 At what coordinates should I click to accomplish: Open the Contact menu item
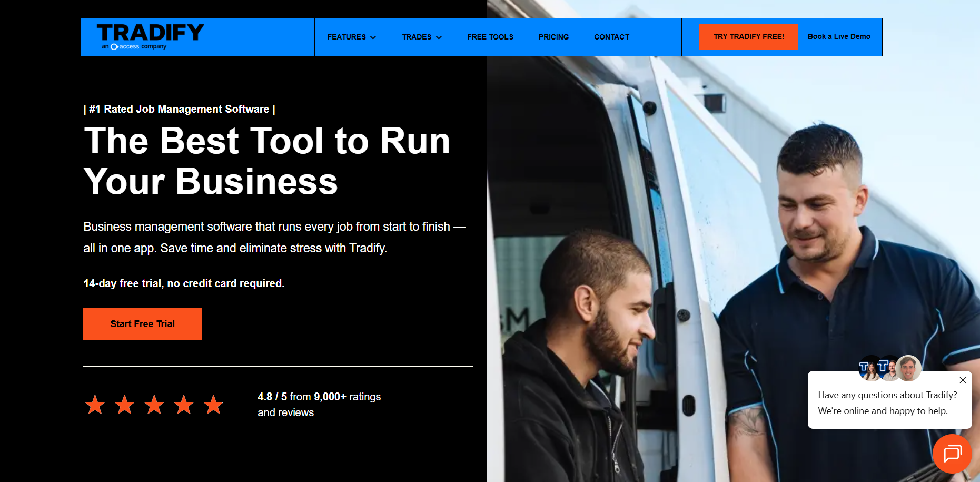point(611,37)
